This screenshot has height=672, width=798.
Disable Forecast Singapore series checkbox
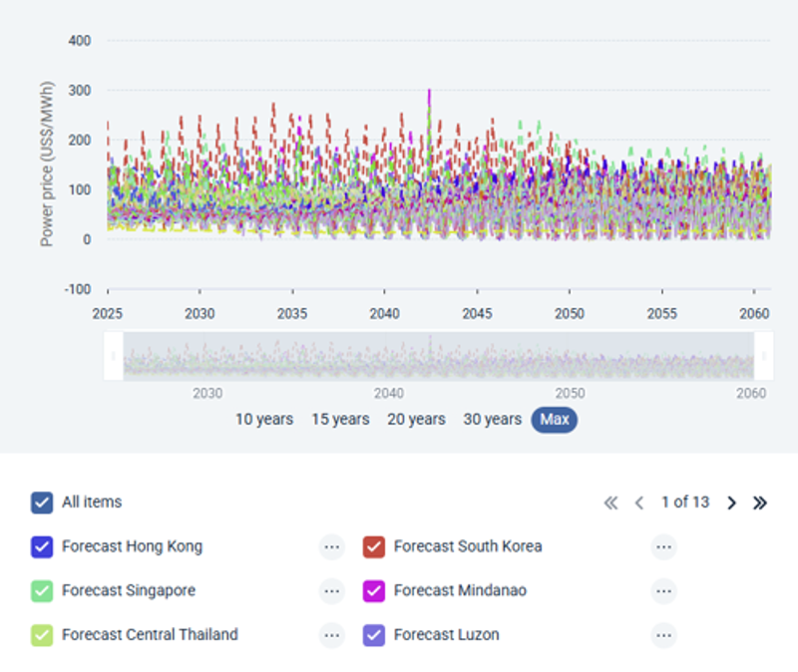[42, 590]
